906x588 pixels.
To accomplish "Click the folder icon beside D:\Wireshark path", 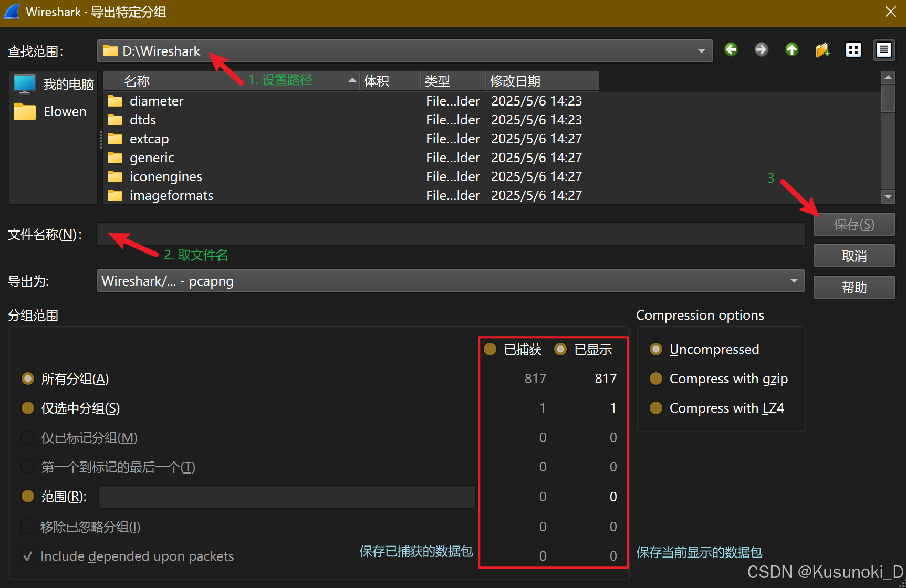I will (x=111, y=50).
